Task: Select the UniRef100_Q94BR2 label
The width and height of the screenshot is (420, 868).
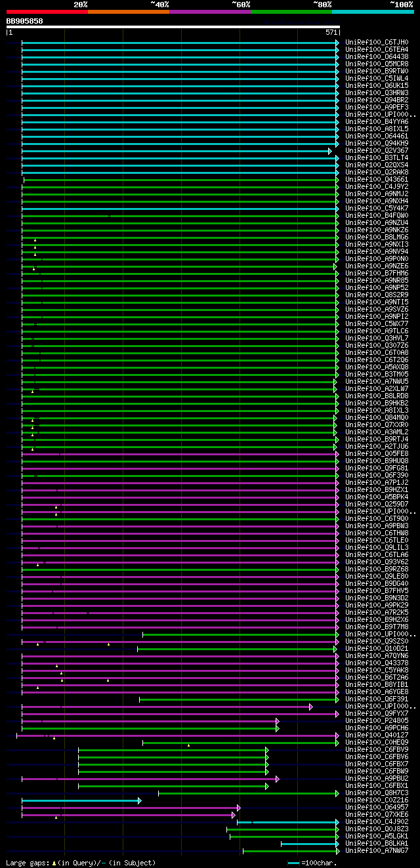Action: (377, 100)
